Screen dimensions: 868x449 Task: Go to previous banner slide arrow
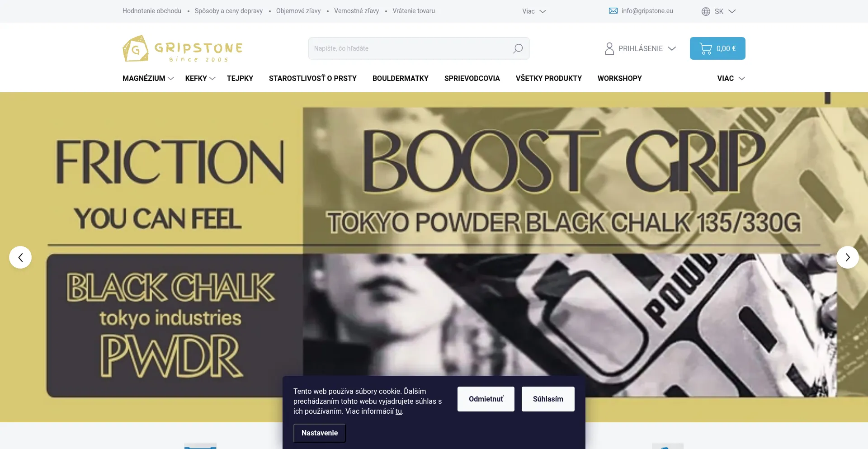click(x=20, y=257)
